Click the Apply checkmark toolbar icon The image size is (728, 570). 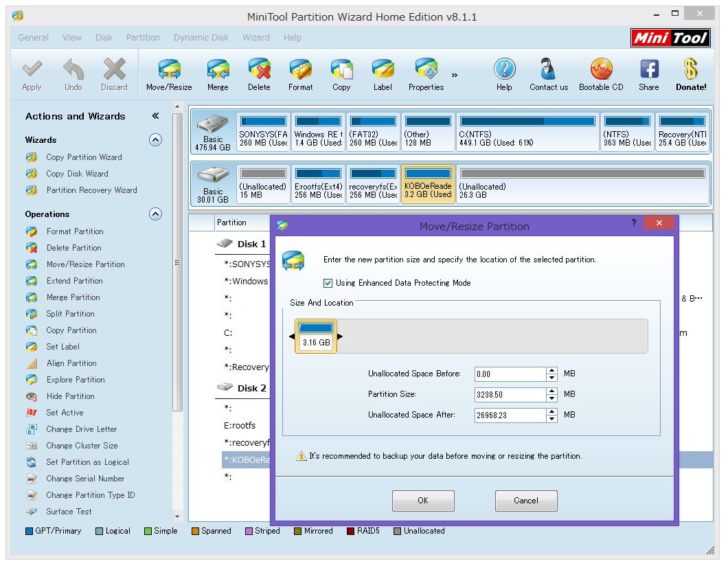32,73
